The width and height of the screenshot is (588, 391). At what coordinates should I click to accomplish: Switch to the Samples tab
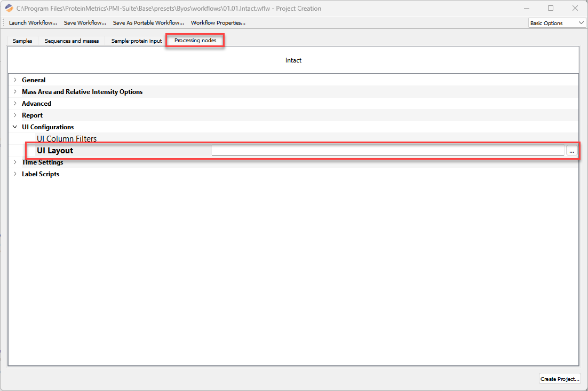click(22, 41)
